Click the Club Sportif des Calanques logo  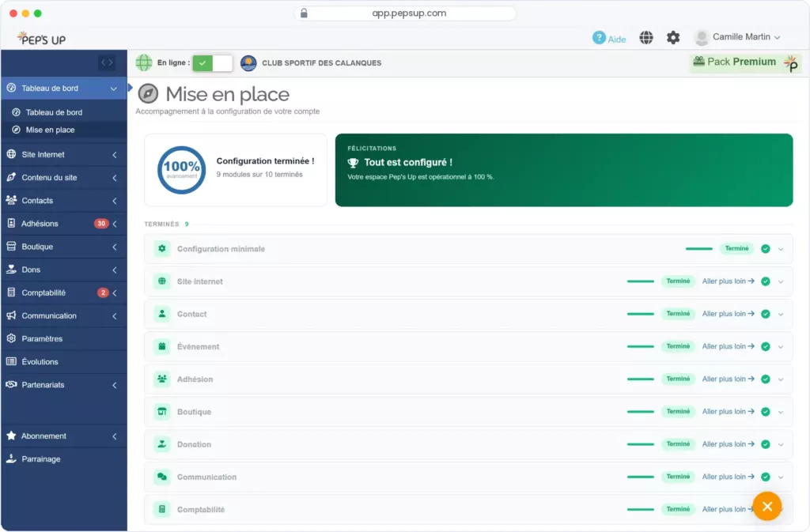(x=248, y=63)
